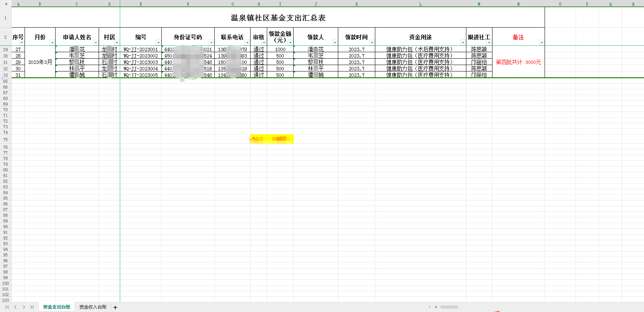Open the 资金用途 filter dropdown
Viewport: 644px width, 312px height.
[x=463, y=43]
